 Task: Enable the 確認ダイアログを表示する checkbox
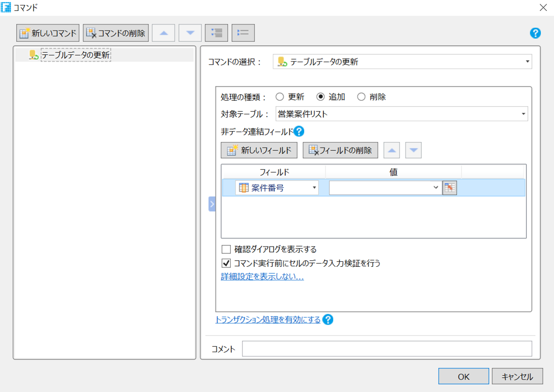coord(226,248)
